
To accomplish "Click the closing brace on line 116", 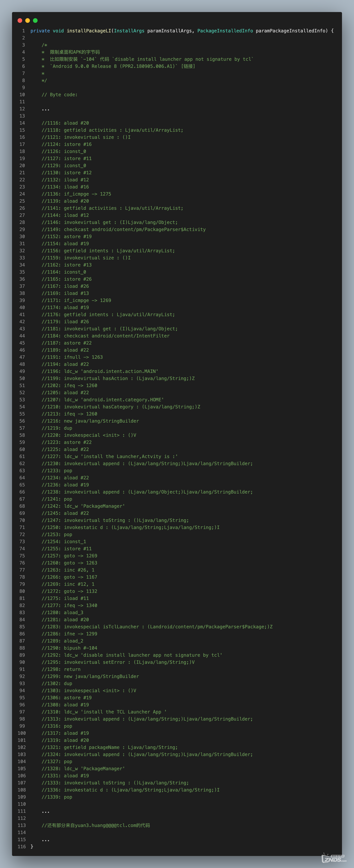I will pos(32,846).
